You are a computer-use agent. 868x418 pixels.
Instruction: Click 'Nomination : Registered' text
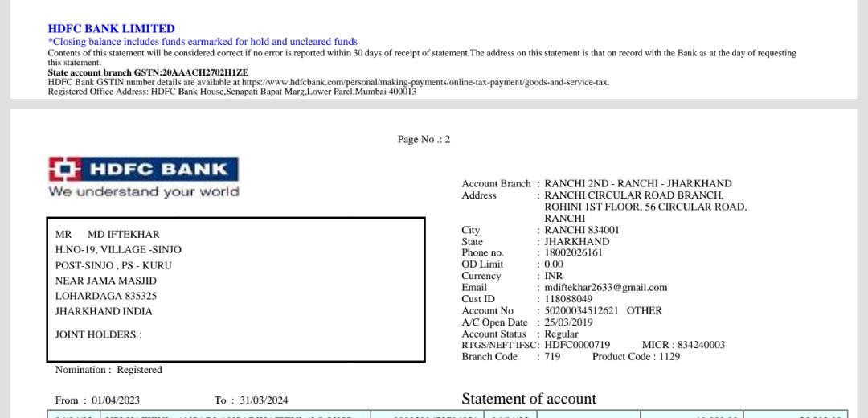point(108,370)
